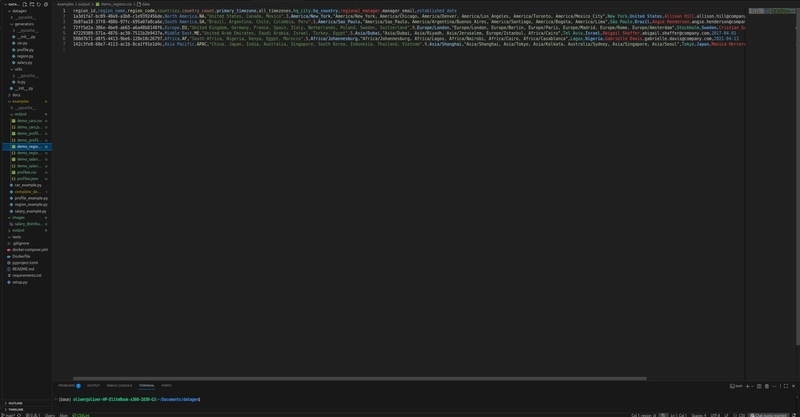The width and height of the screenshot is (800, 417).
Task: Expand the TIMELINE section
Action: 15,409
